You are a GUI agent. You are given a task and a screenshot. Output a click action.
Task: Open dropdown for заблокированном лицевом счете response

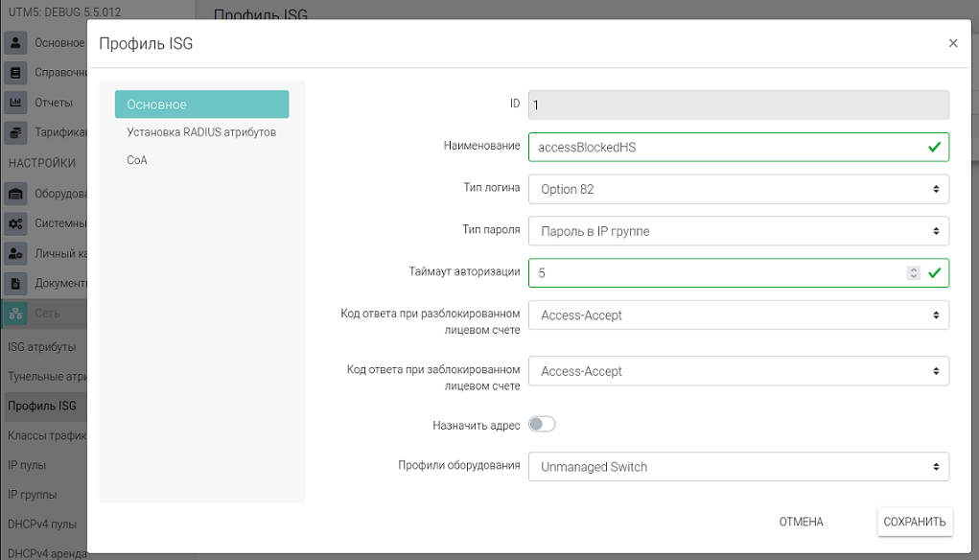pyautogui.click(x=738, y=371)
